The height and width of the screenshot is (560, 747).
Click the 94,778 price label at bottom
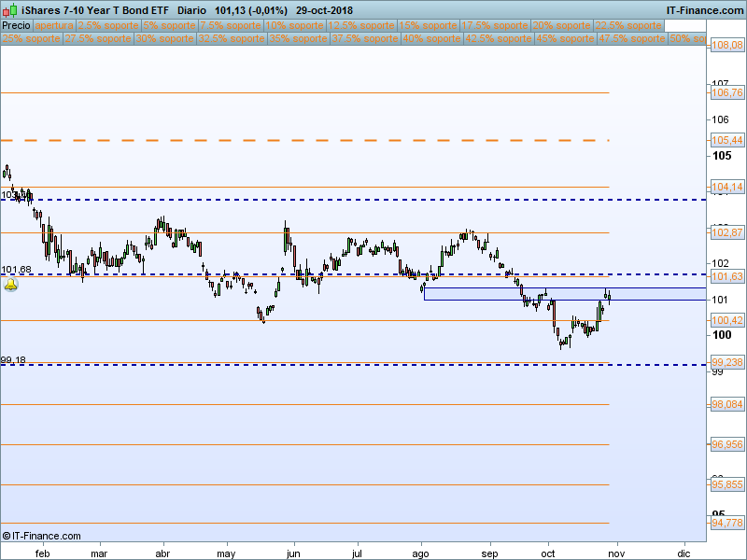[x=726, y=523]
